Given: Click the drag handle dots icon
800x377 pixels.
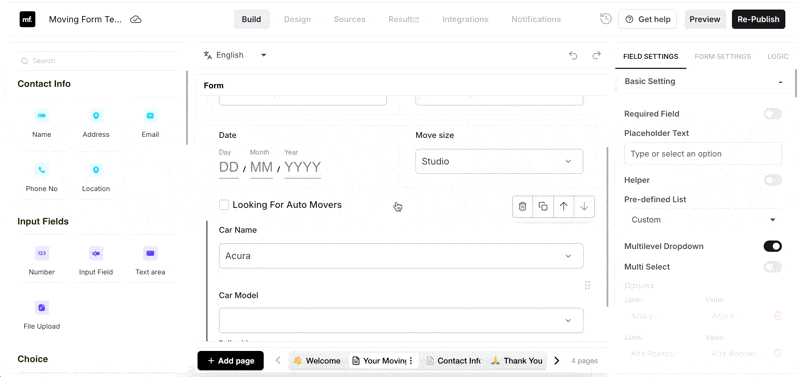Looking at the screenshot, I should (587, 285).
